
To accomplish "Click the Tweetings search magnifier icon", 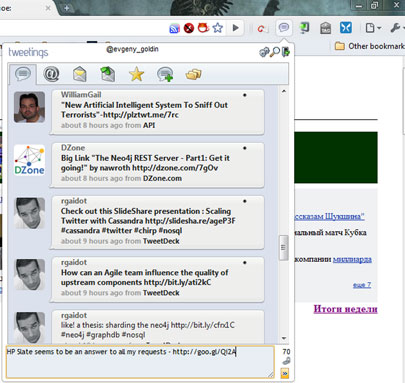I will click(275, 52).
